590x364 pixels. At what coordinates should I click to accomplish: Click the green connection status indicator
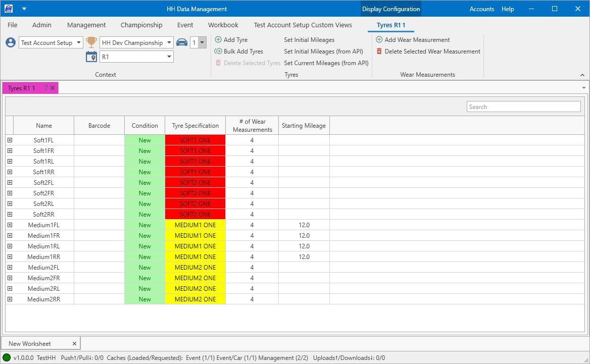tap(7, 358)
